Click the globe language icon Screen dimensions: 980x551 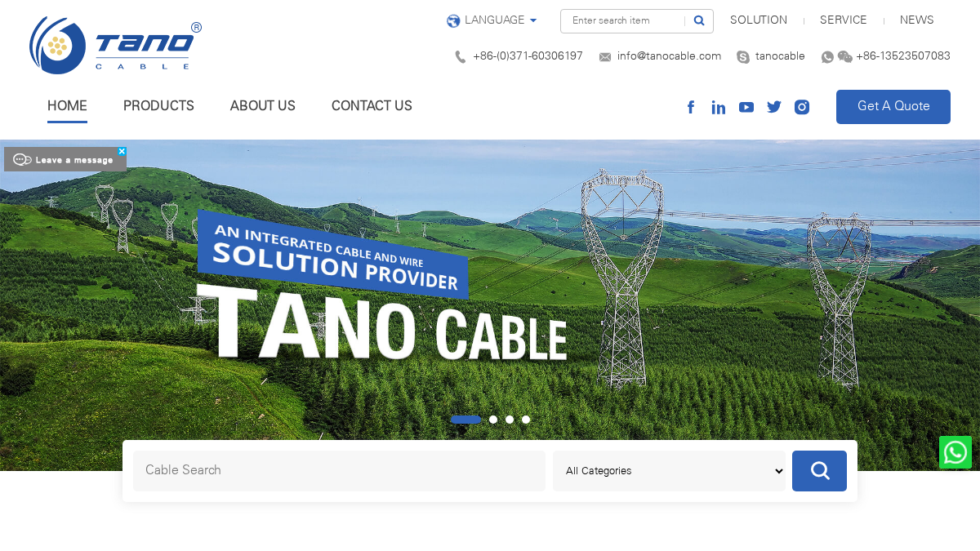(453, 21)
